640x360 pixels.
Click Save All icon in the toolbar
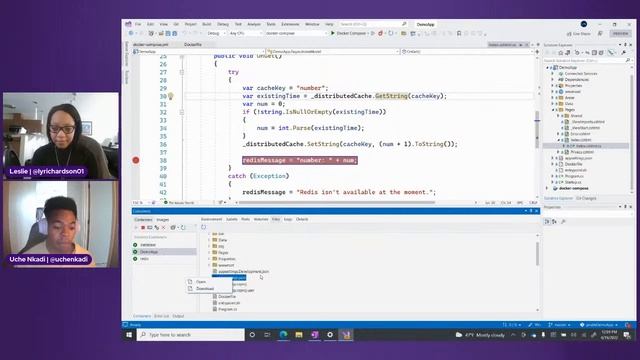tap(175, 33)
